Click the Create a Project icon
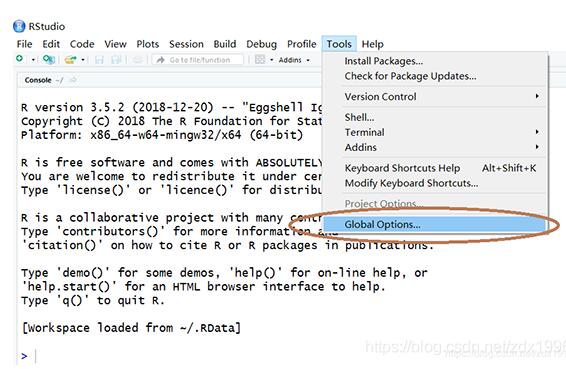This screenshot has width=566, height=369. [49, 59]
